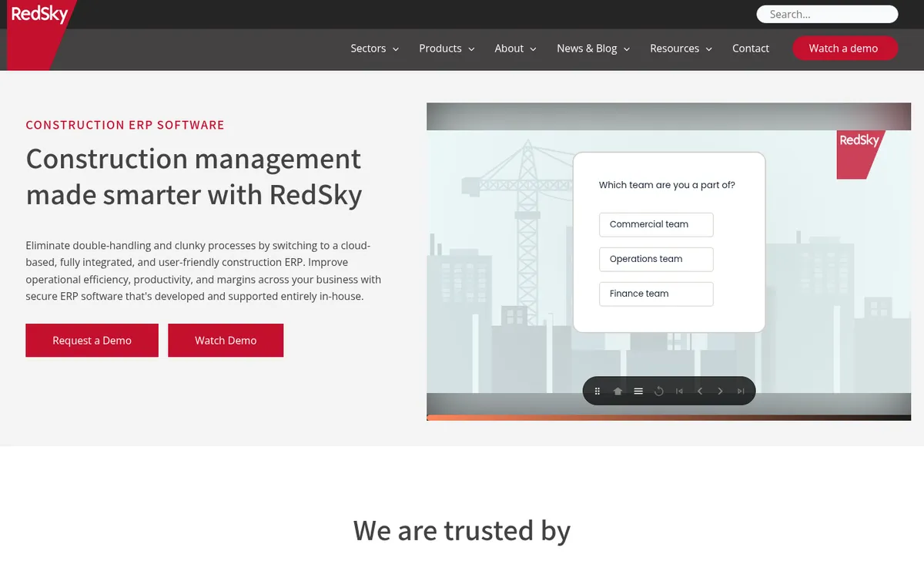924x578 pixels.
Task: Expand the News & Blog dropdown menu
Action: pyautogui.click(x=594, y=49)
